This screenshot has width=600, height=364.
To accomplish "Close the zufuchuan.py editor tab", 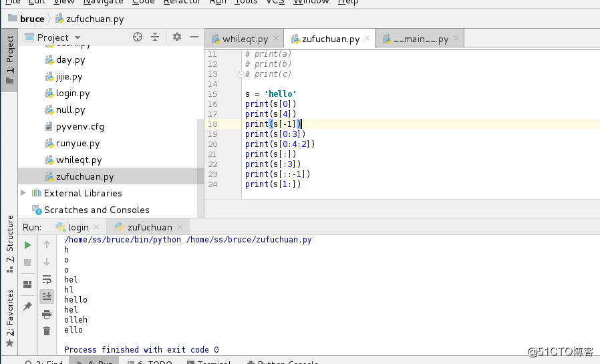I will (x=367, y=38).
